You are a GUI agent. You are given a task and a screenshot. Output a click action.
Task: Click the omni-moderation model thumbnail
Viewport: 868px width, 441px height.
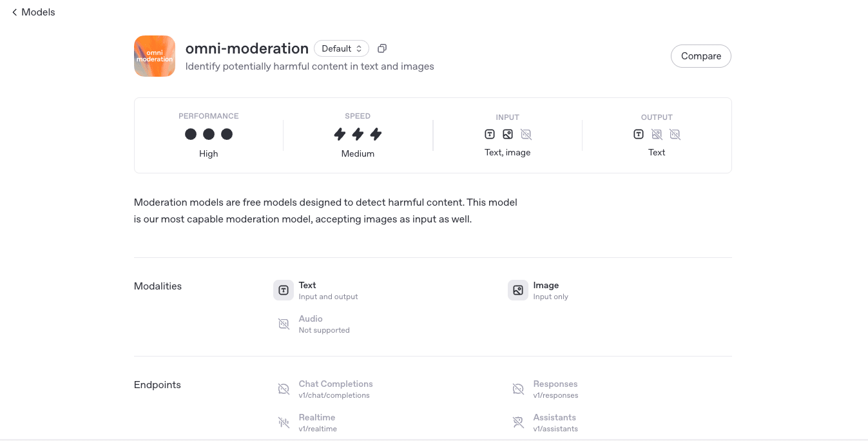154,56
